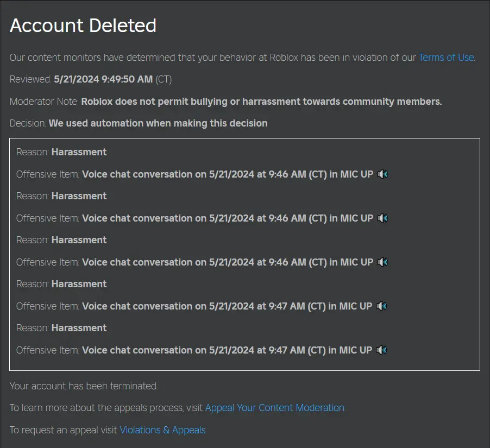This screenshot has width=490, height=448.
Task: Open the Terms of Use link
Action: (x=446, y=58)
